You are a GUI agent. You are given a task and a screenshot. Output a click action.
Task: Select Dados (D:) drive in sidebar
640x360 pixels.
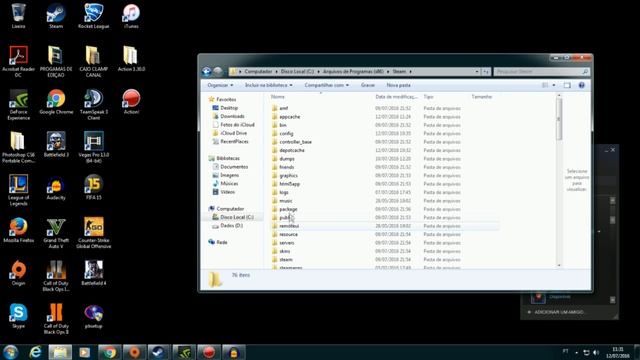click(x=231, y=225)
